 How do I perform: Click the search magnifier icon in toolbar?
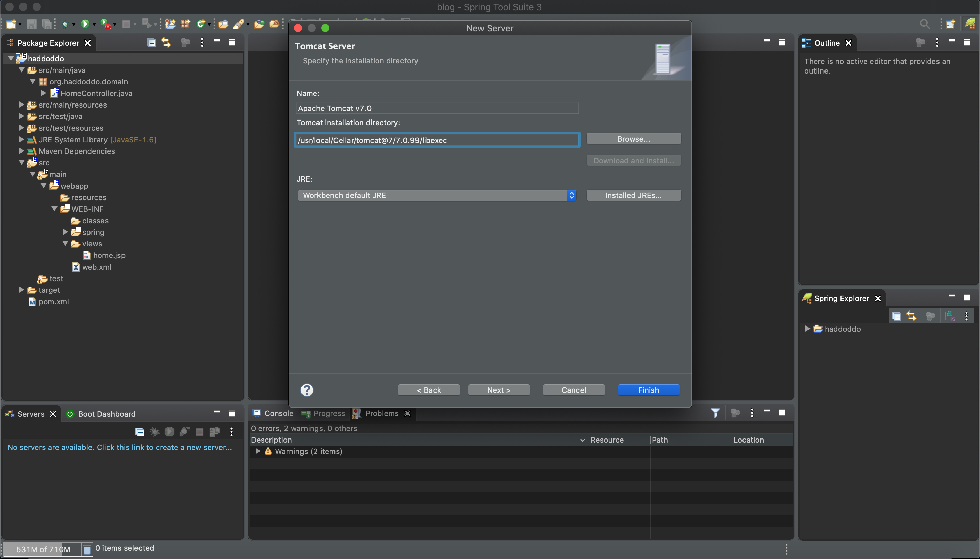925,24
